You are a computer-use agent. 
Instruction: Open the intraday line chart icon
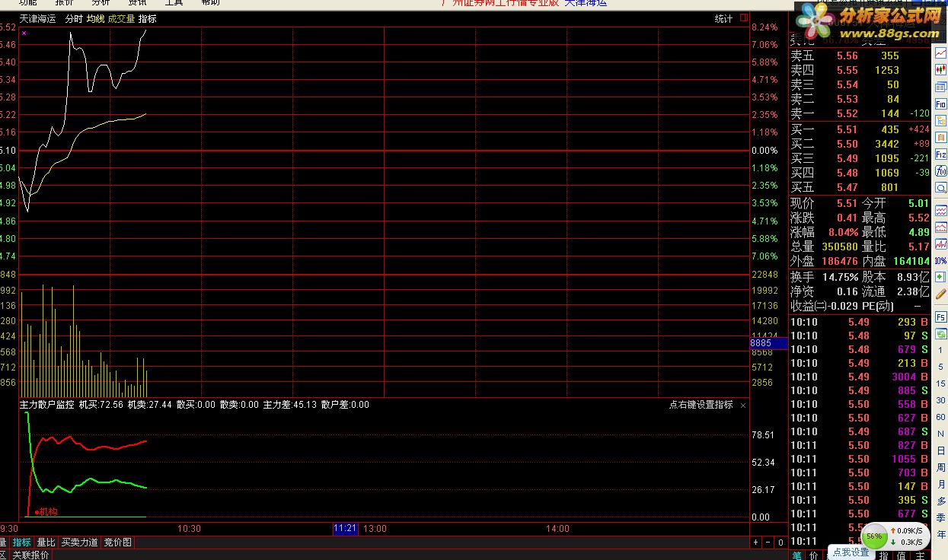coord(941,53)
